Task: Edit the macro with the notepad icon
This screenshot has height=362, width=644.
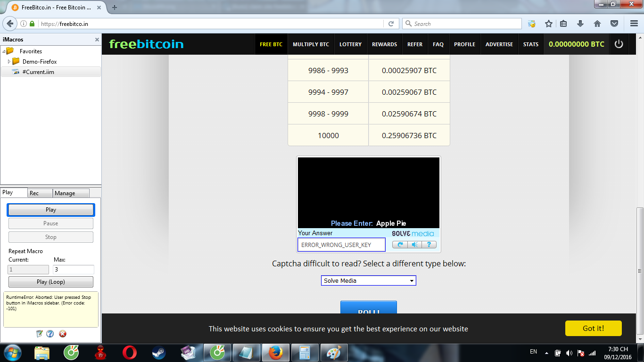Action: click(x=40, y=334)
